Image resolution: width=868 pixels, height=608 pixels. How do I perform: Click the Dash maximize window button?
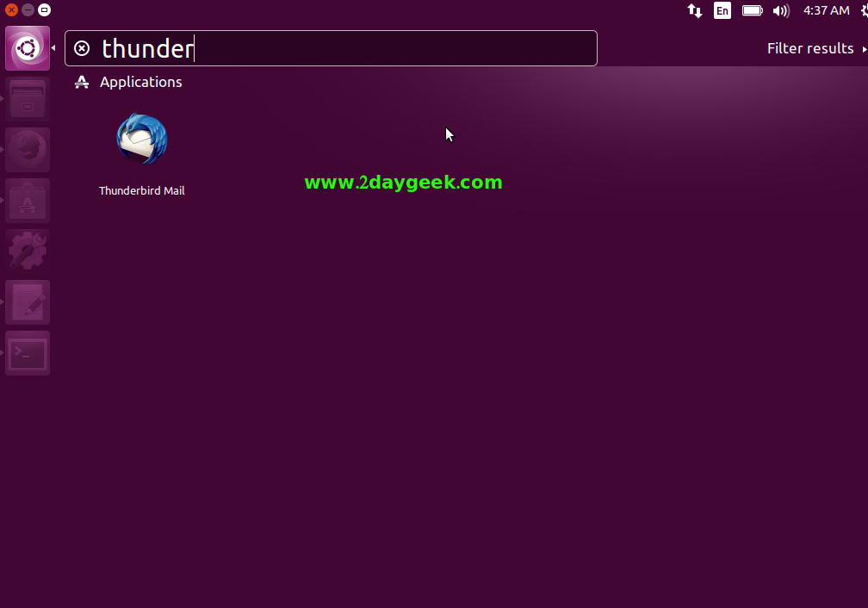coord(44,10)
